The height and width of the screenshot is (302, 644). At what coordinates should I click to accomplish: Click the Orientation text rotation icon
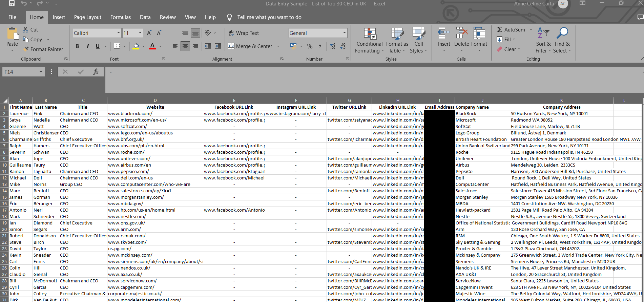click(208, 33)
